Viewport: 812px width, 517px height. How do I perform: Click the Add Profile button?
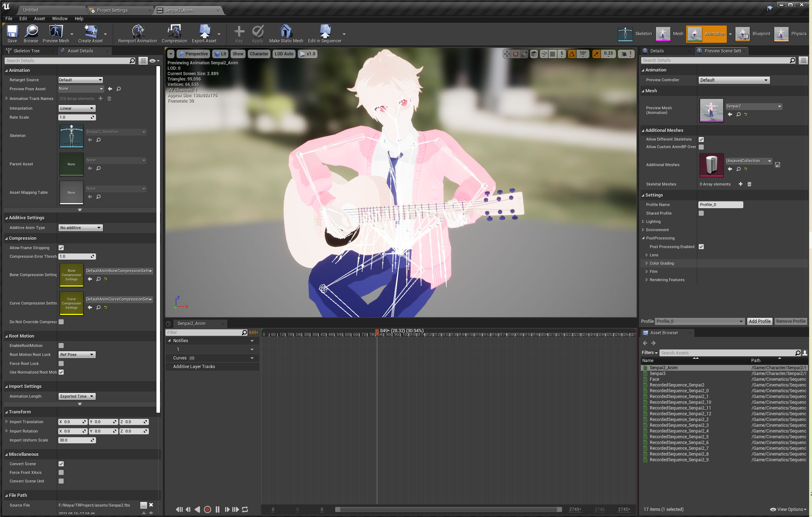point(759,321)
